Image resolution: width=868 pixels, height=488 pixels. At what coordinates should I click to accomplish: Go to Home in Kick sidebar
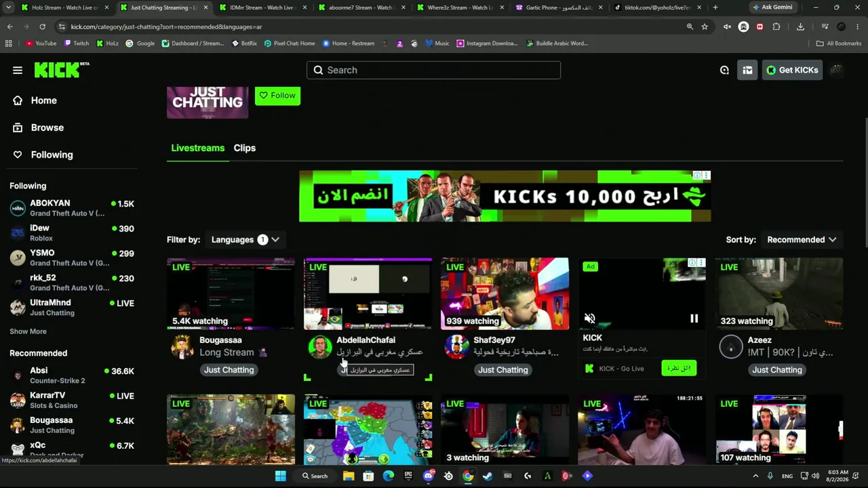point(43,100)
